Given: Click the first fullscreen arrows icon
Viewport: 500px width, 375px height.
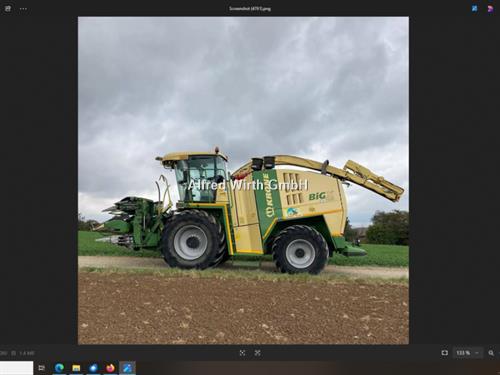Looking at the screenshot, I should point(242,353).
